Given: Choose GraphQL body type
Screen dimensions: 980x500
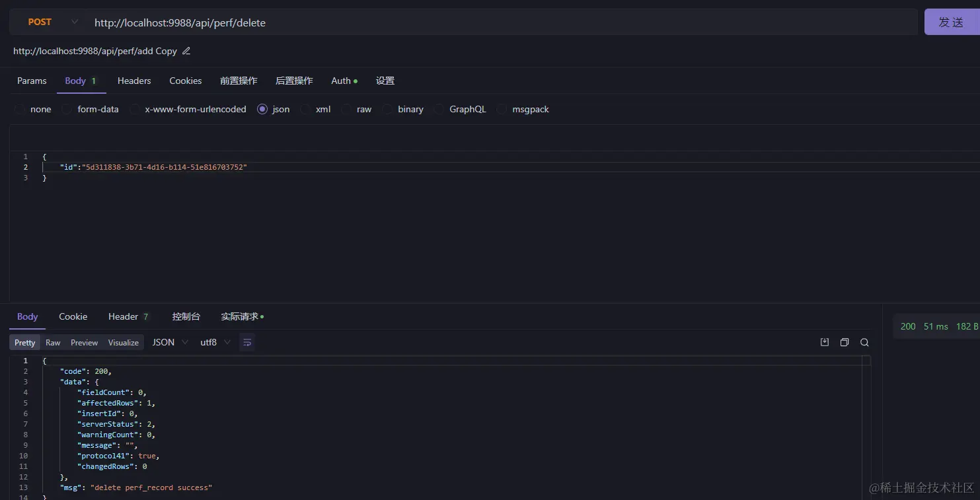Looking at the screenshot, I should (x=461, y=109).
